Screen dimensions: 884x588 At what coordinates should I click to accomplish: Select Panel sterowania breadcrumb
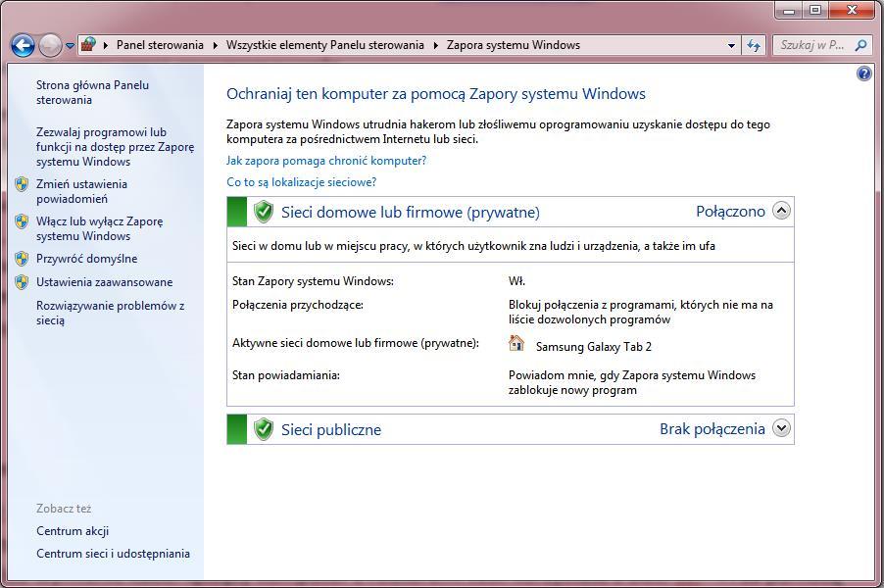(160, 45)
